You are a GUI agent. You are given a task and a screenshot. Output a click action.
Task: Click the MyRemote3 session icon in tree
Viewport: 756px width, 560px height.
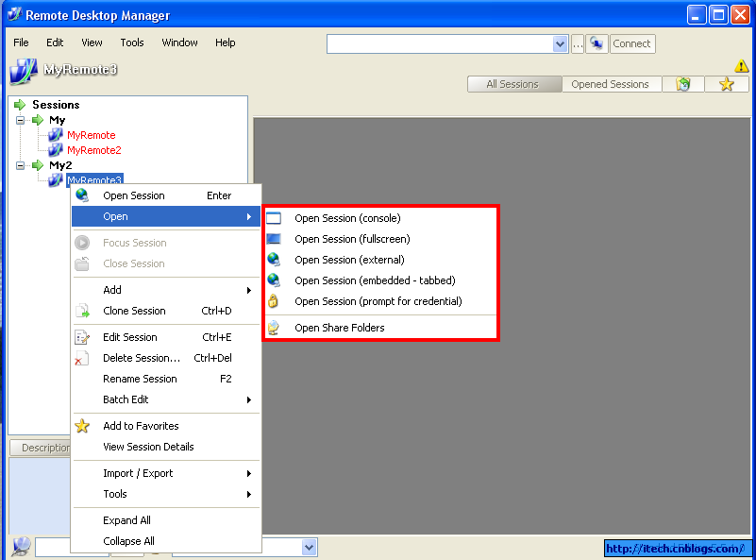[56, 179]
